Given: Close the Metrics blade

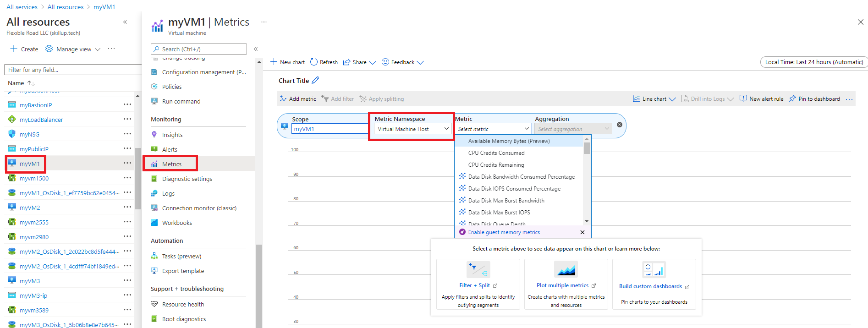Looking at the screenshot, I should click(860, 22).
